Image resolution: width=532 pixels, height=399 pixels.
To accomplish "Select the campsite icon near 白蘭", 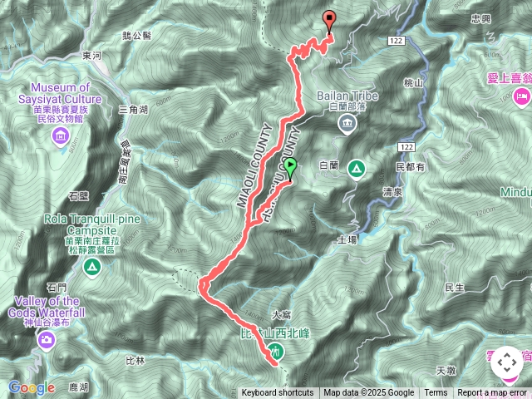I will pos(357,169).
